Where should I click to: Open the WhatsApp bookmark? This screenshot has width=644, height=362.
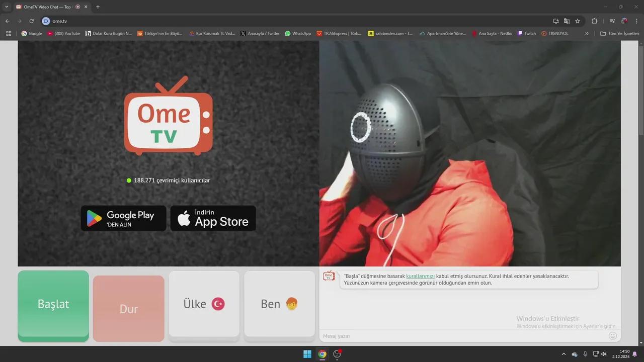pos(298,34)
